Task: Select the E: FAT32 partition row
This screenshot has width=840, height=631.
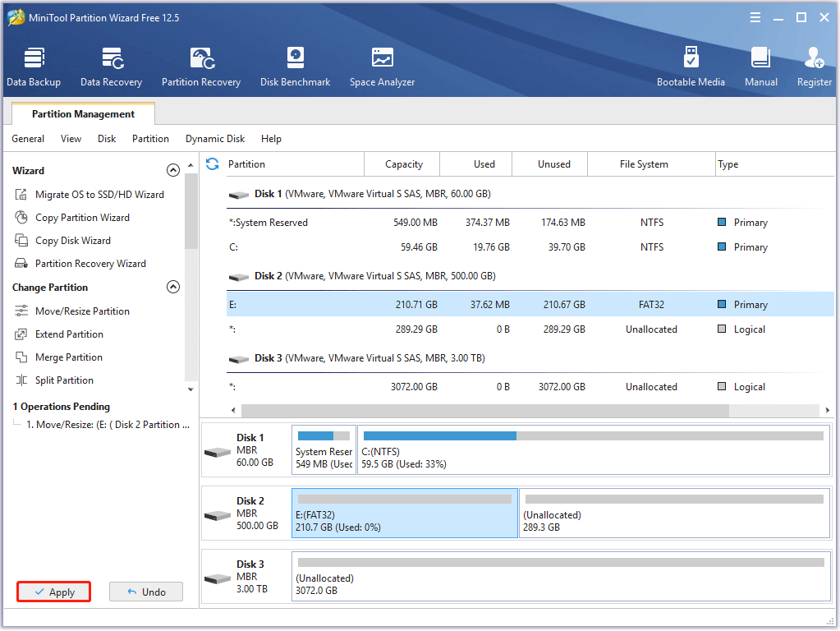Action: [530, 304]
